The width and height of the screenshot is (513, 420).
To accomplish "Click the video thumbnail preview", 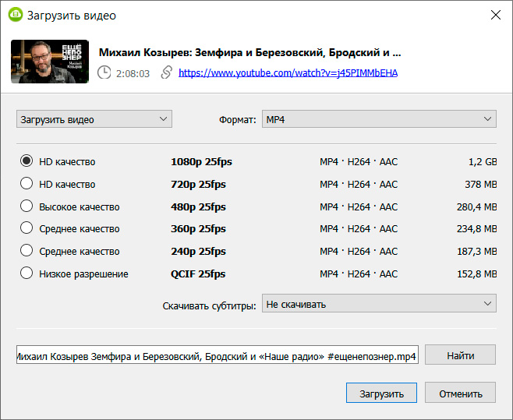I will (49, 62).
